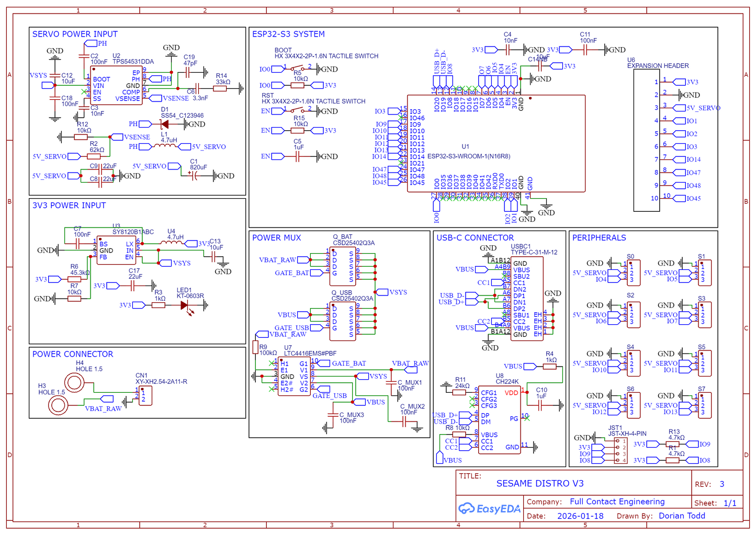756x535 pixels.
Task: Click the C1 820uF polarized capacitor symbol
Action: click(x=195, y=176)
